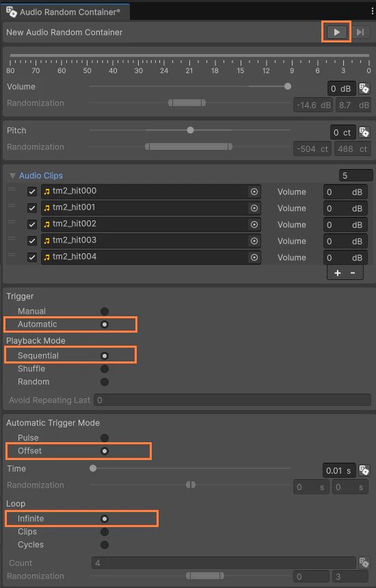
Task: Click the Count Randomization range slider
Action: [x=205, y=576]
